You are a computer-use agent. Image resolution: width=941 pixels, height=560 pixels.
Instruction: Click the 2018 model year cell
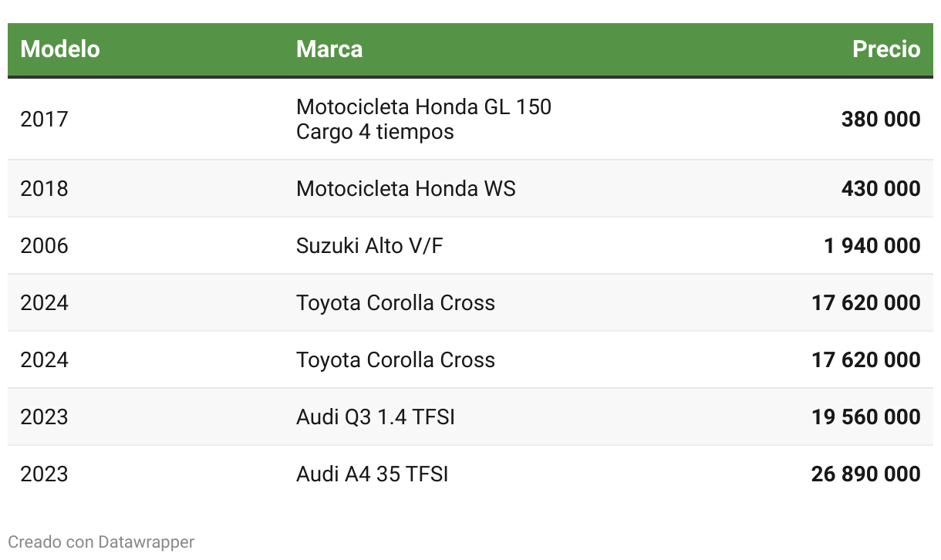[45, 189]
